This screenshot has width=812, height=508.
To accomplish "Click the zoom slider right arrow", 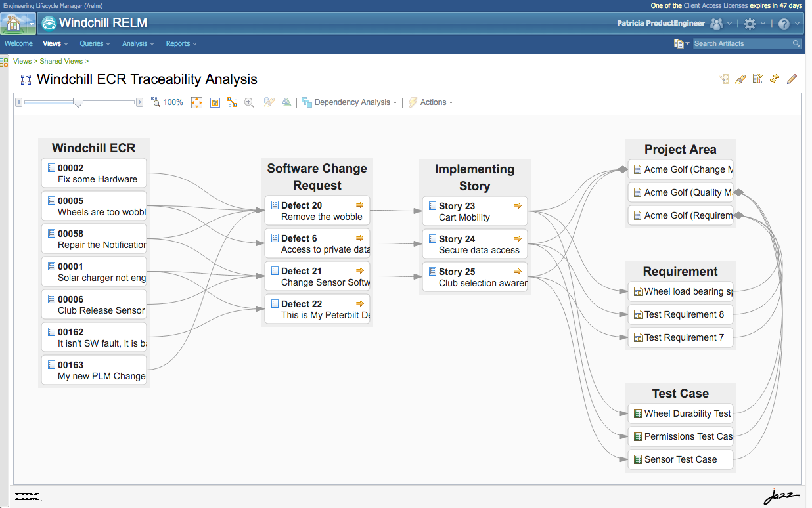I will coord(139,102).
